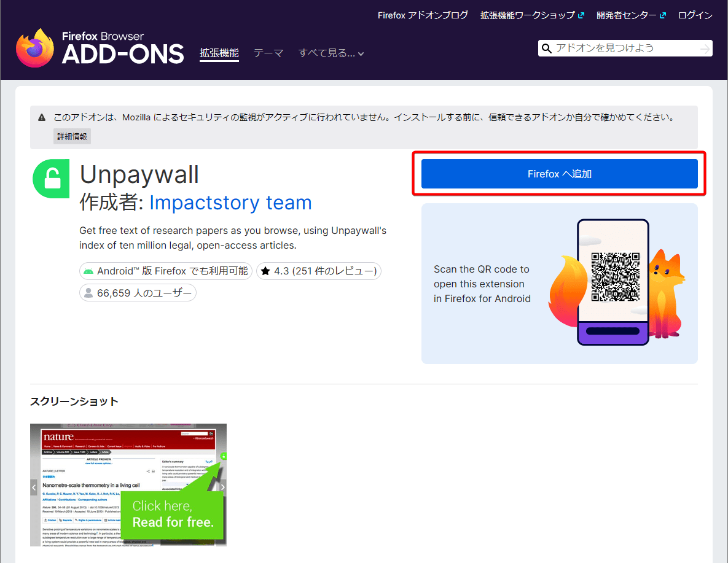The image size is (728, 563).
Task: Click the star rating icon
Action: pos(265,271)
